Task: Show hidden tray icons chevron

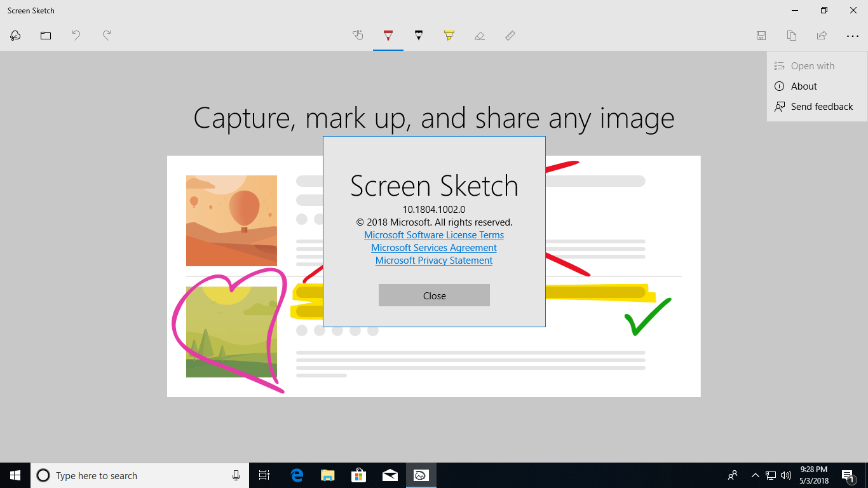Action: [755, 475]
